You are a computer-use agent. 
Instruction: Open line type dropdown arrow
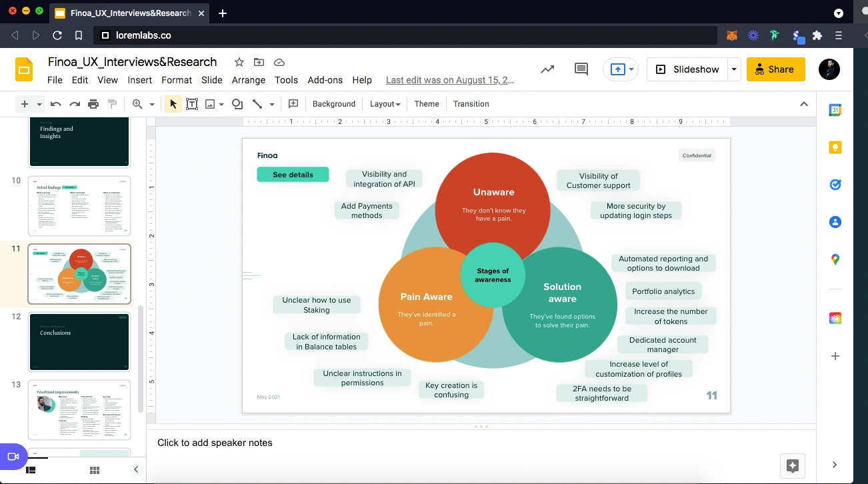272,105
